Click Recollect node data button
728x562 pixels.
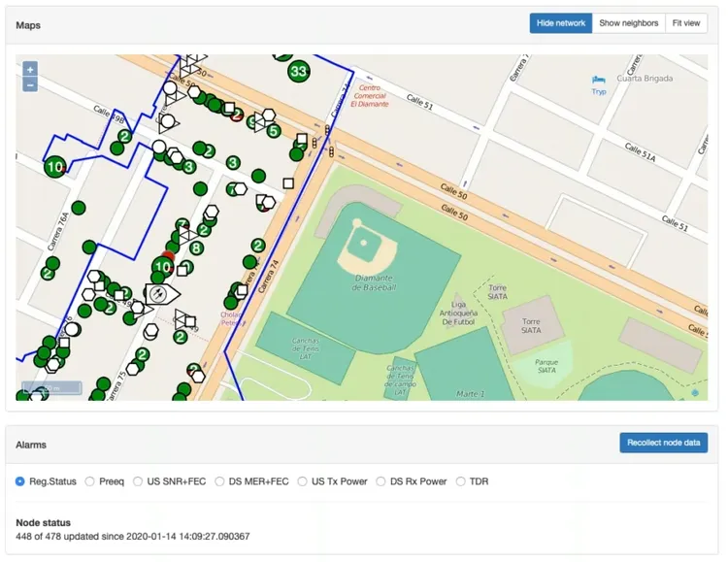663,443
